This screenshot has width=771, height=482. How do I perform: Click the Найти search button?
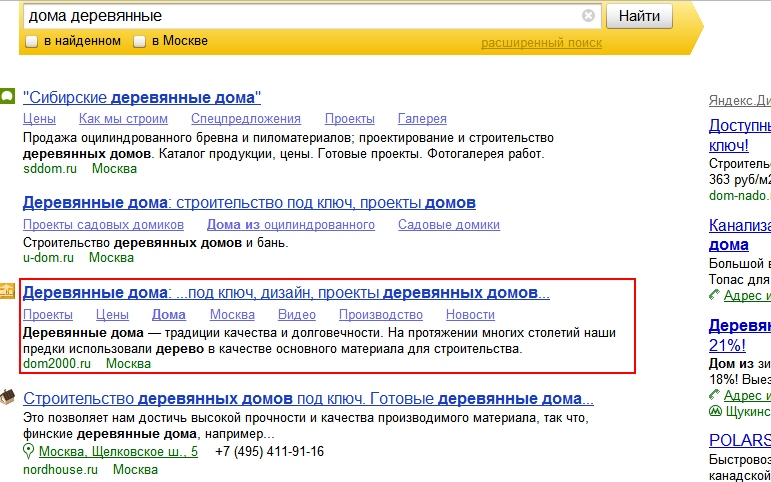(x=639, y=16)
